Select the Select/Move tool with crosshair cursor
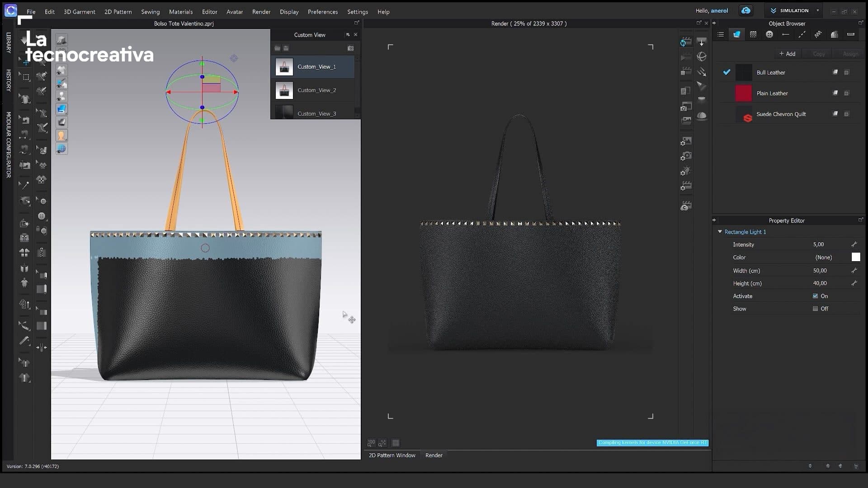 (24, 61)
